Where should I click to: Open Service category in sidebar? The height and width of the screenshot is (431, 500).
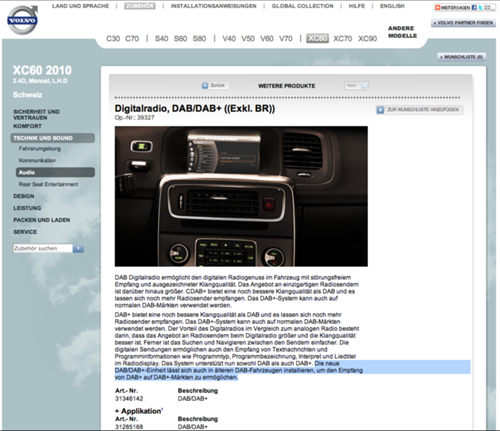point(25,232)
